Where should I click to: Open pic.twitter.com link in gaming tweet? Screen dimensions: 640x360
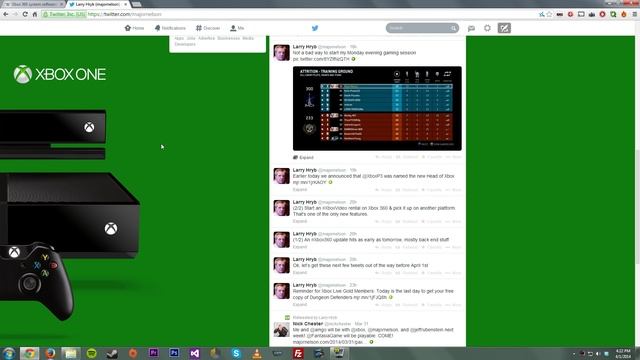[321, 59]
